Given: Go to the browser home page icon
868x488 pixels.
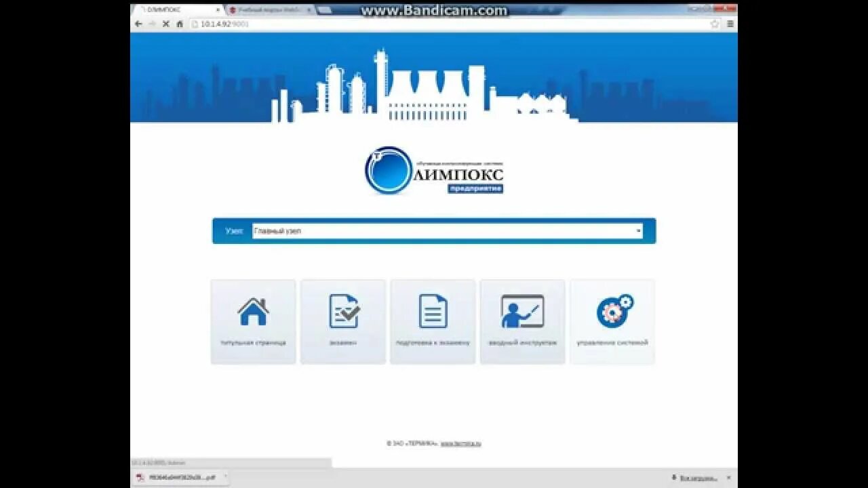Looking at the screenshot, I should coord(180,24).
